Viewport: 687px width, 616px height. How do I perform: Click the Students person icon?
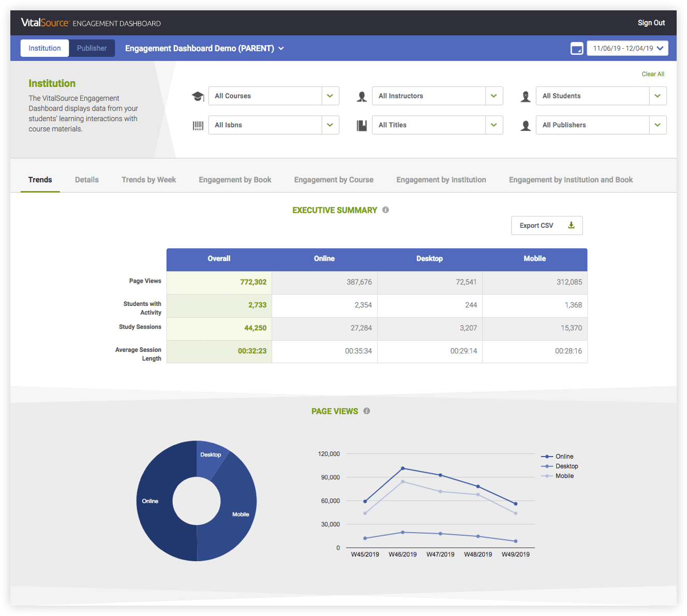pos(526,96)
